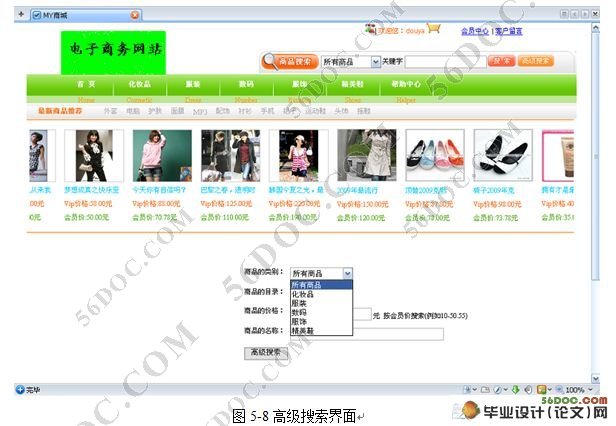616x426 pixels.
Task: Click the welcome user avatar icon
Action: point(370,29)
